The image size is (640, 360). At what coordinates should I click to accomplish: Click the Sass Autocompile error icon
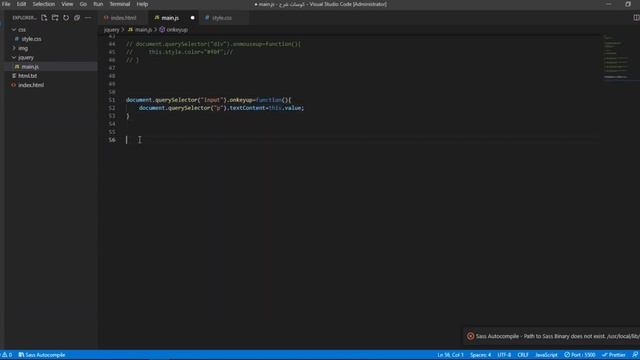coord(470,336)
